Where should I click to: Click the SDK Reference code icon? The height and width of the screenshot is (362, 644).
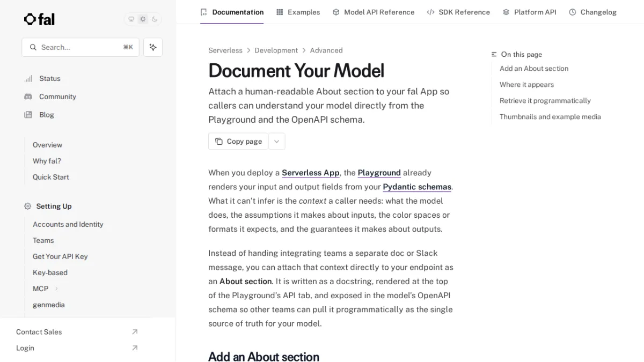pos(430,12)
